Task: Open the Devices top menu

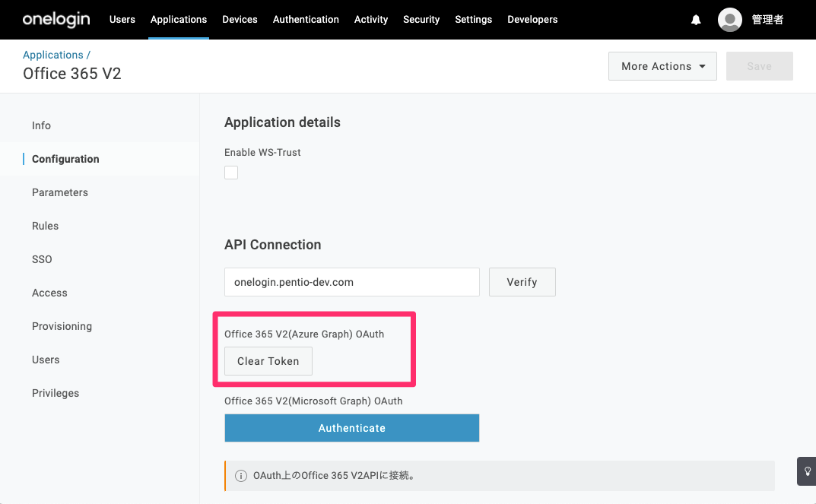Action: pyautogui.click(x=240, y=19)
